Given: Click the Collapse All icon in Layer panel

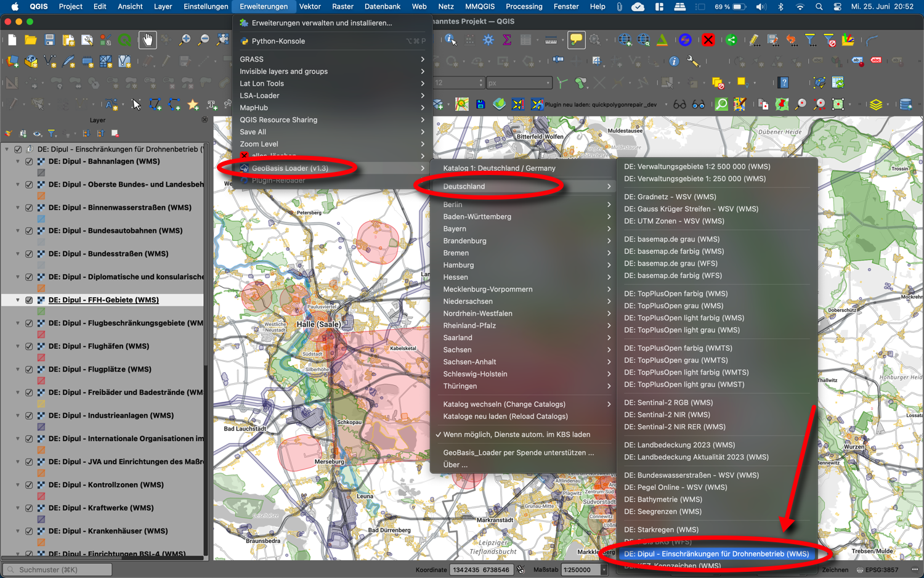Looking at the screenshot, I should click(100, 133).
